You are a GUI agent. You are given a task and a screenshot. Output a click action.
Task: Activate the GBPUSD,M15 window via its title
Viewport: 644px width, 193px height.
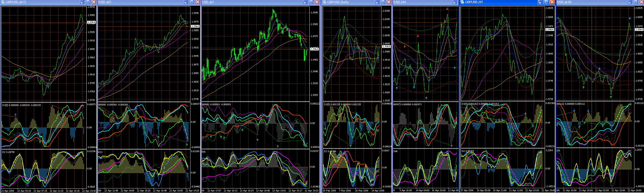tap(16, 2)
